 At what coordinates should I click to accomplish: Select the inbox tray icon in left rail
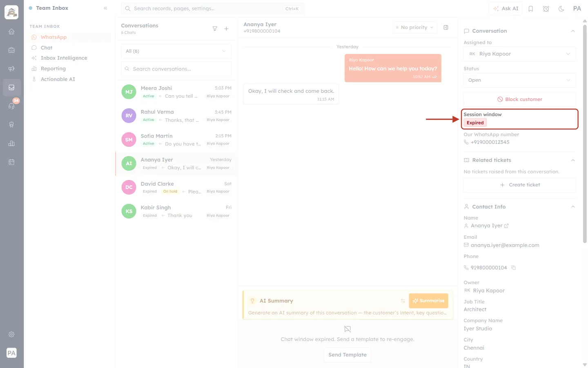point(11,88)
